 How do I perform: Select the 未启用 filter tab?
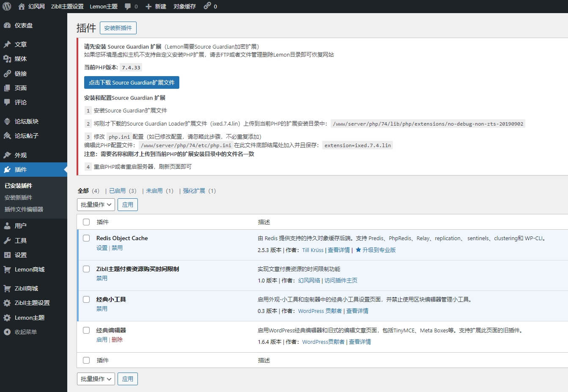[x=154, y=191]
